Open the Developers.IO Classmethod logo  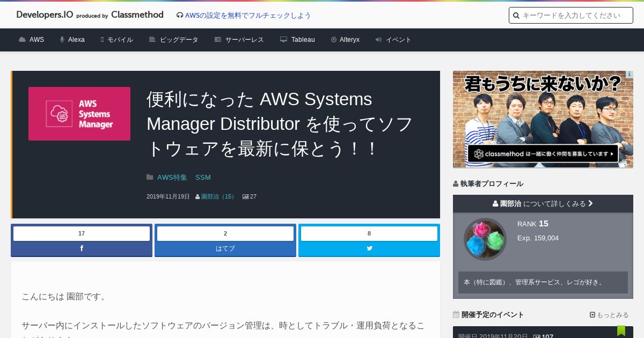90,15
